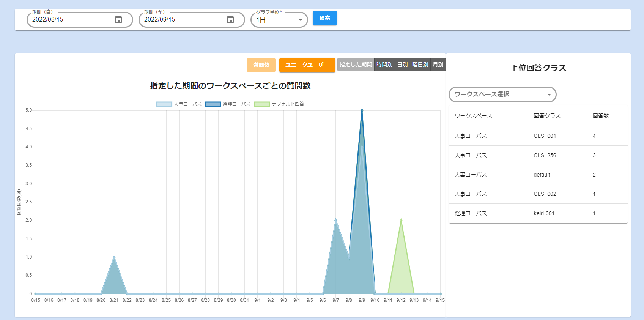Open the start date calendar picker
The height and width of the screenshot is (320, 644).
click(x=118, y=20)
